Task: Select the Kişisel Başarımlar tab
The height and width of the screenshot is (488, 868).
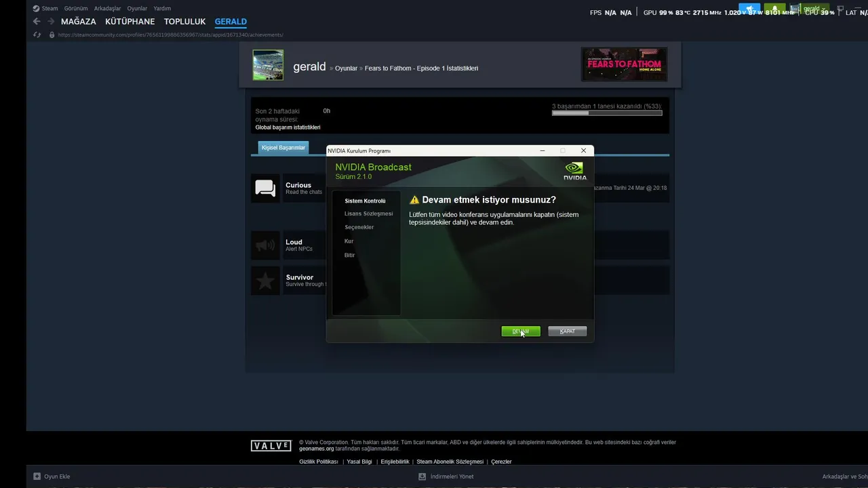Action: 283,148
